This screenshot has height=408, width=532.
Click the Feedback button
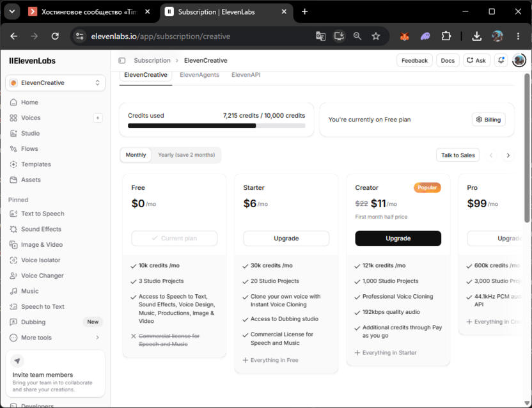click(x=414, y=60)
